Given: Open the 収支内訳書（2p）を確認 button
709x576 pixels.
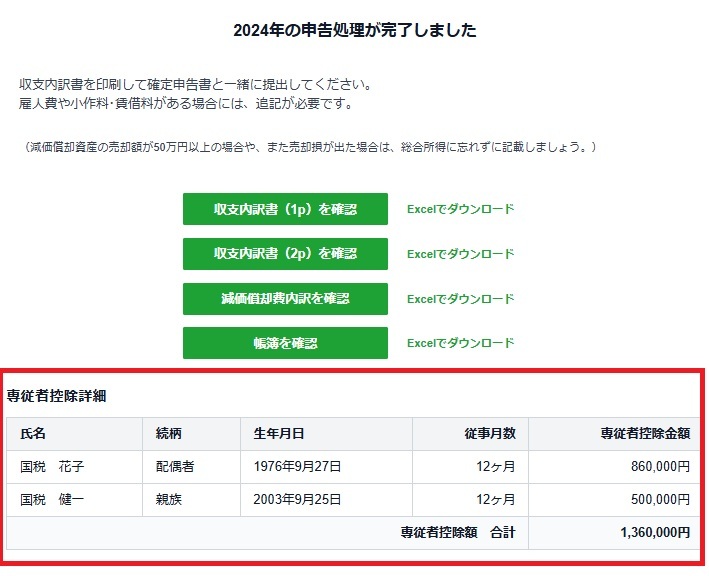Looking at the screenshot, I should (285, 254).
